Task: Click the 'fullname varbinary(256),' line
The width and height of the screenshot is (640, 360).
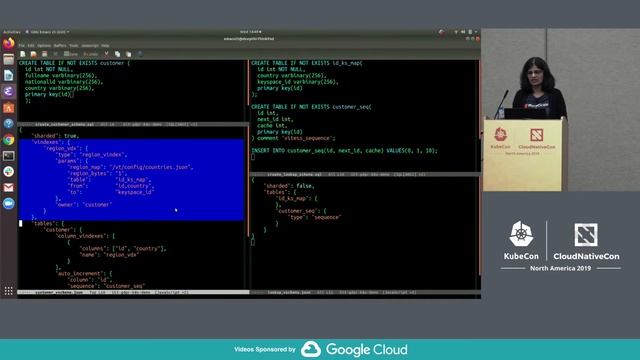Action: pyautogui.click(x=61, y=76)
